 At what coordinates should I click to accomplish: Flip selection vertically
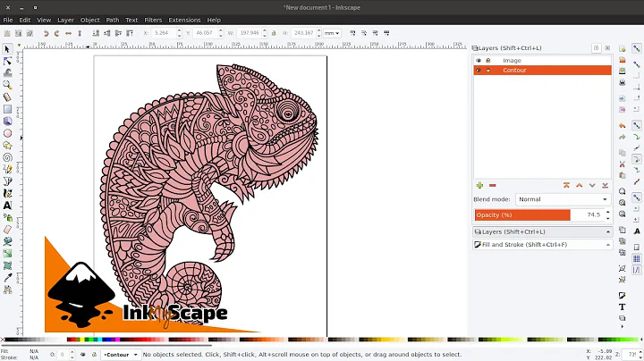pos(80,33)
